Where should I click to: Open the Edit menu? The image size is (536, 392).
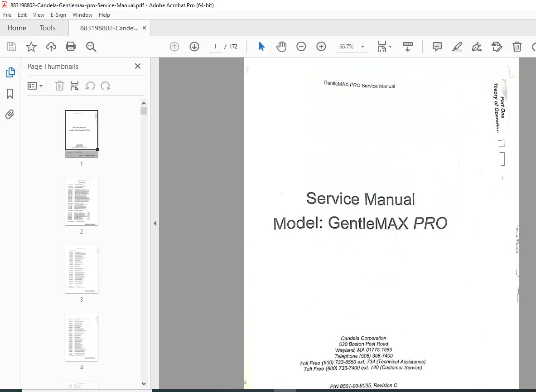click(x=22, y=14)
